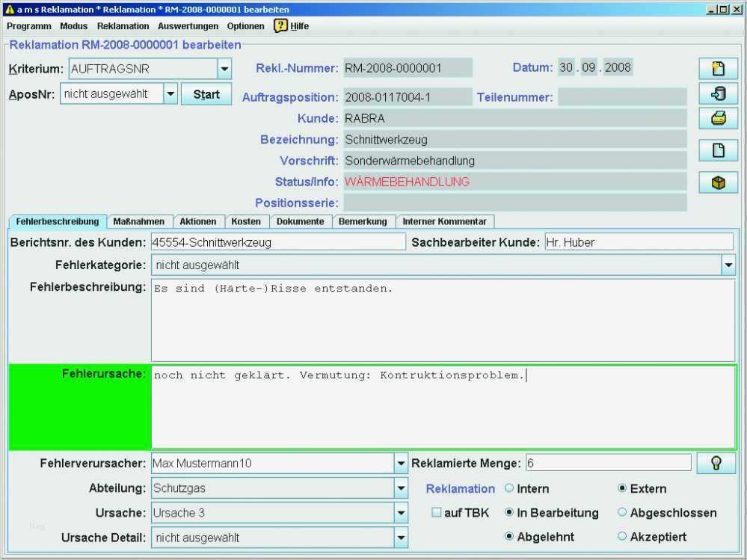This screenshot has width=747, height=560.
Task: Click into the Fehlerursache text area
Action: pos(443,407)
